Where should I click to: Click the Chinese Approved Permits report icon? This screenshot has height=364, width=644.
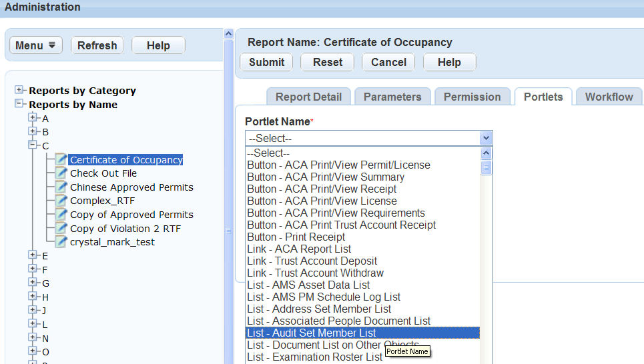point(61,187)
